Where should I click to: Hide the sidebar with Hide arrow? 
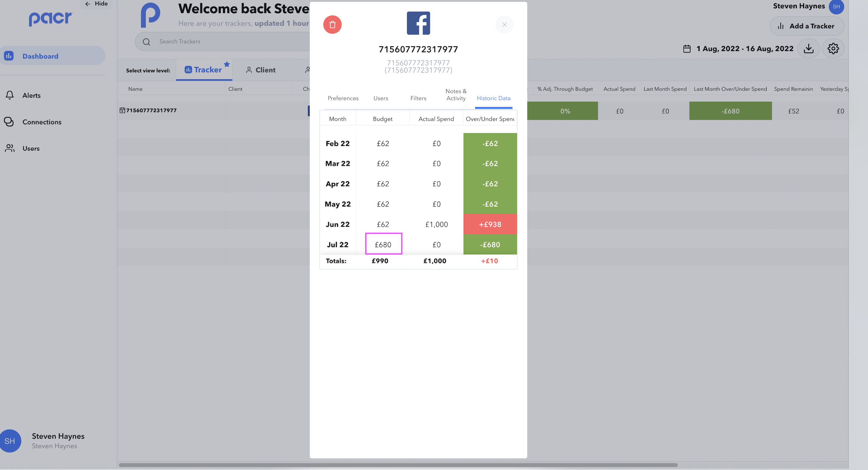pyautogui.click(x=96, y=4)
